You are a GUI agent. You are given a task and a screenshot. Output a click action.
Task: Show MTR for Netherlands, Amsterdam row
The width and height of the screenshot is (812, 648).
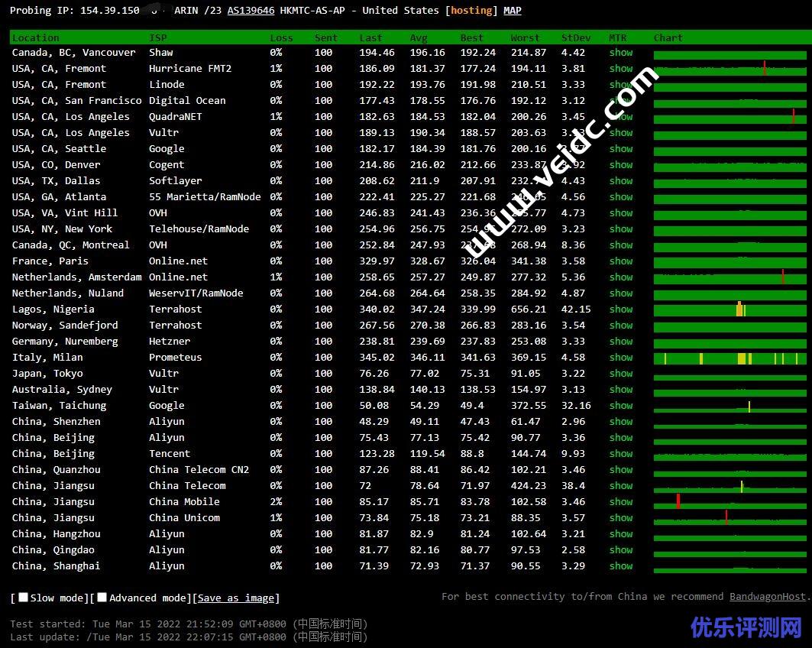(x=621, y=277)
